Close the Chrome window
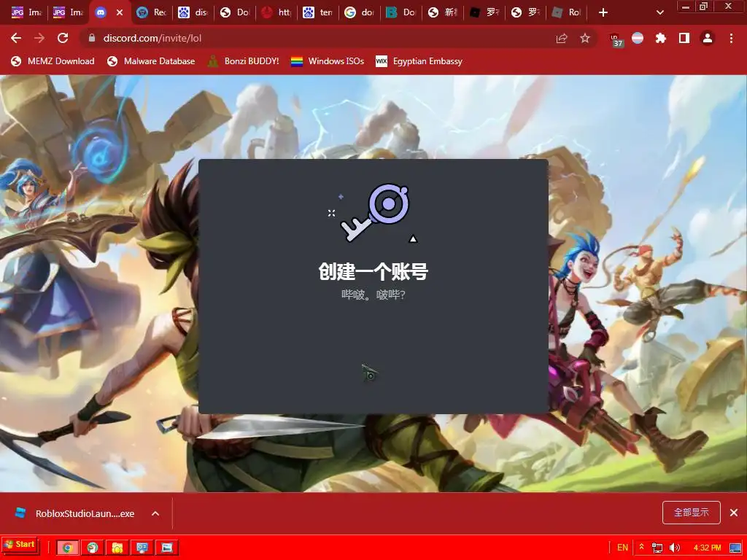This screenshot has width=747, height=560. click(x=729, y=7)
